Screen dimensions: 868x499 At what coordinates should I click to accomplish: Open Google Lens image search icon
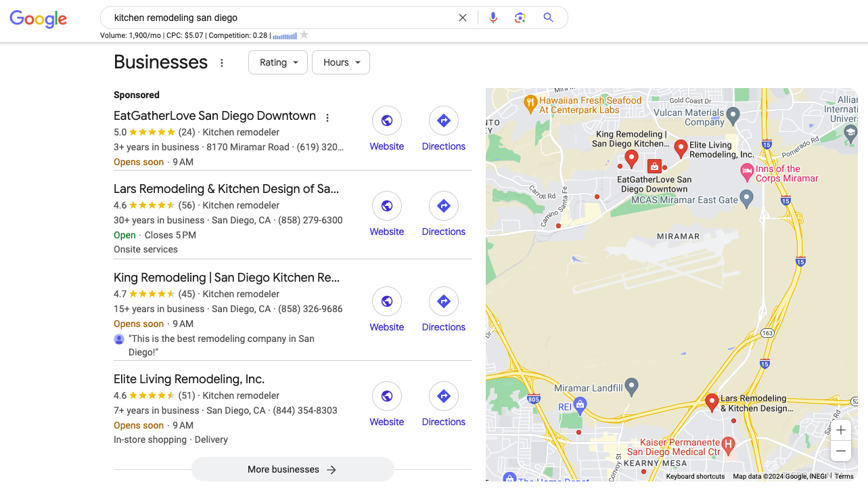[520, 18]
